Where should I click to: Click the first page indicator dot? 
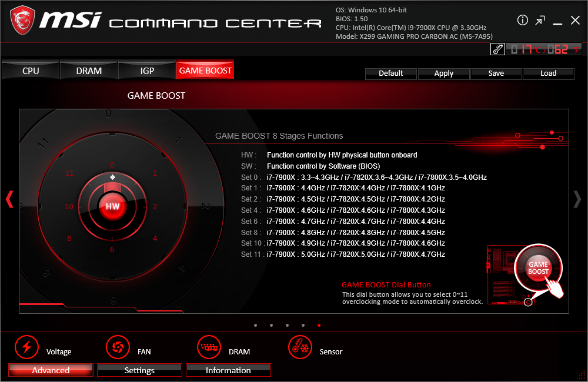tap(255, 326)
